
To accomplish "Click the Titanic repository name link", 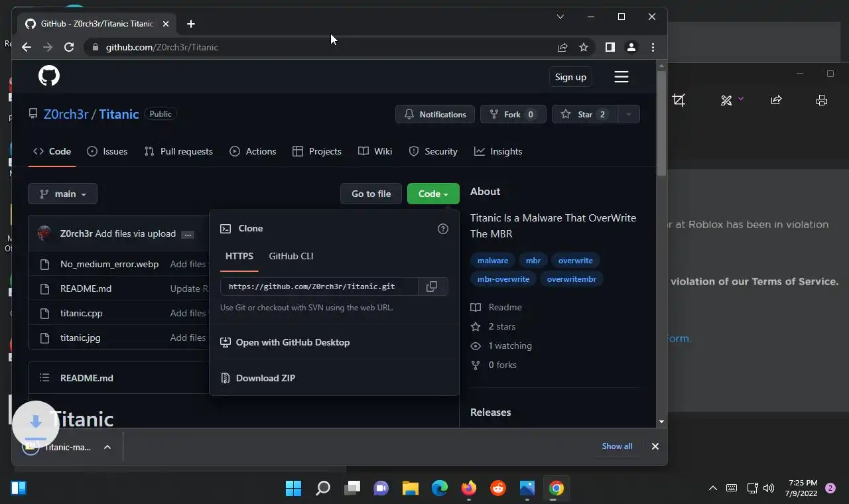I will [119, 114].
